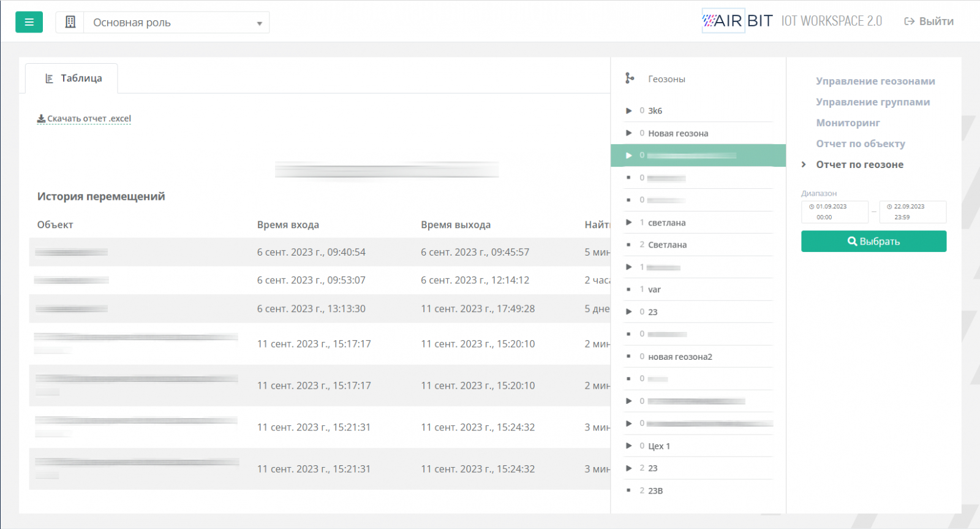
Task: Expand the 3k6 geozone
Action: pos(628,111)
